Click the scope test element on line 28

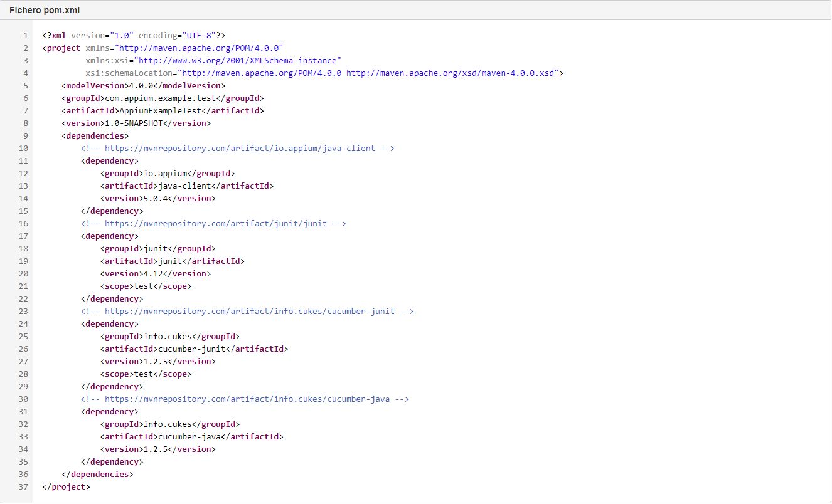coord(146,374)
